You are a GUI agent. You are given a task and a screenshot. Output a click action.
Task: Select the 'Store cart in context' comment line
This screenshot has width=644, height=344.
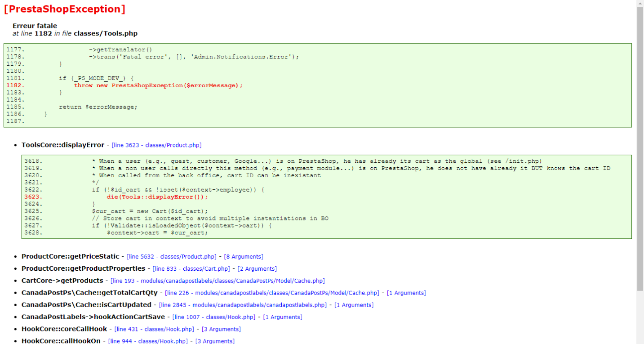point(210,219)
